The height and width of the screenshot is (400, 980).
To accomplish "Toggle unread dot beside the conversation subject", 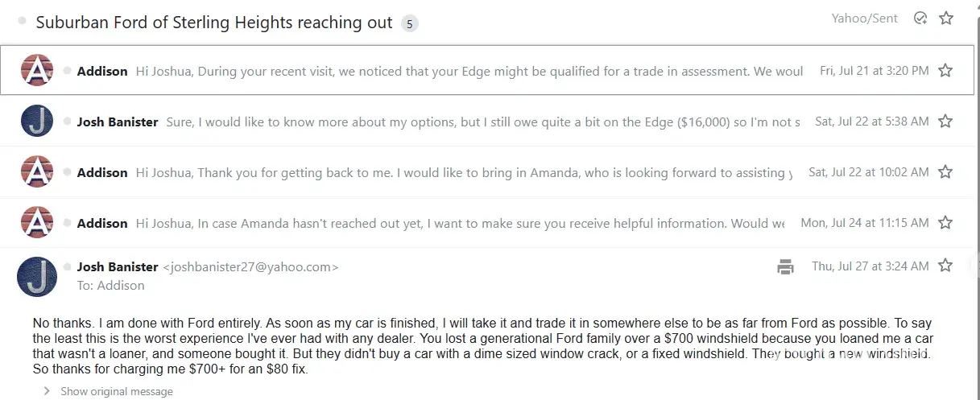I will (x=22, y=22).
